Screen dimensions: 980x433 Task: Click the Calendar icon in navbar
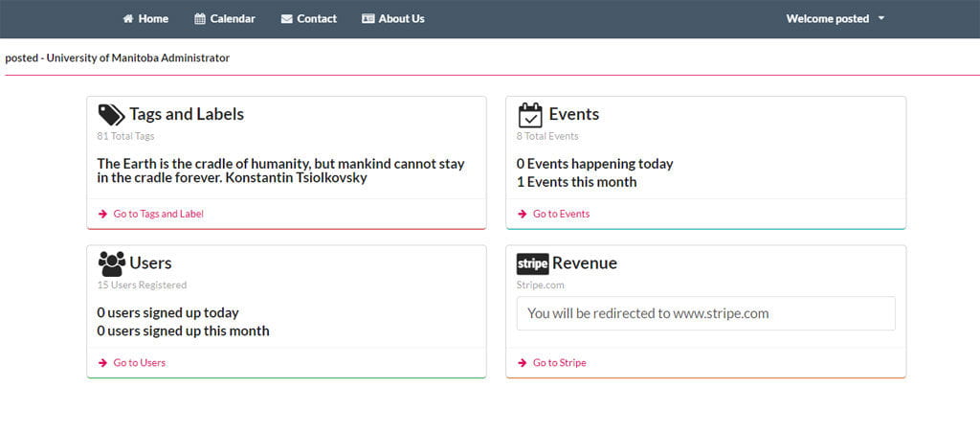[200, 19]
